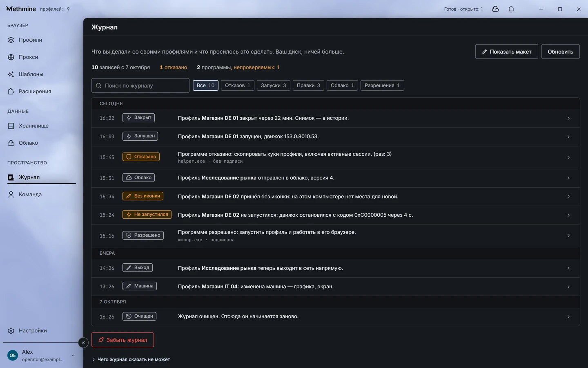Expand the 14:26 Выход entry chevron
This screenshot has height=368, width=588.
tap(568, 268)
